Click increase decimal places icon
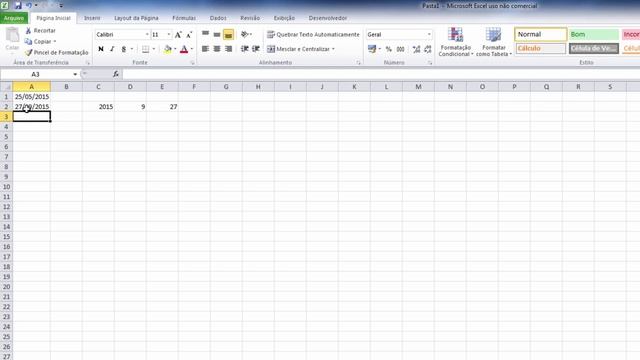 click(416, 49)
